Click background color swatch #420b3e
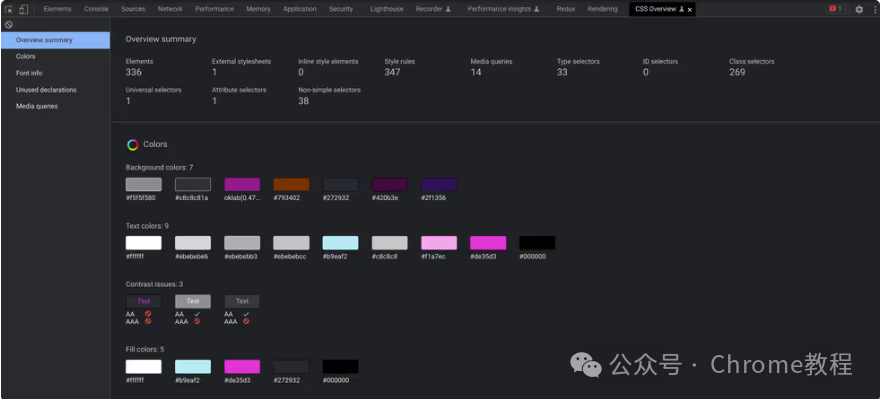 pos(389,185)
